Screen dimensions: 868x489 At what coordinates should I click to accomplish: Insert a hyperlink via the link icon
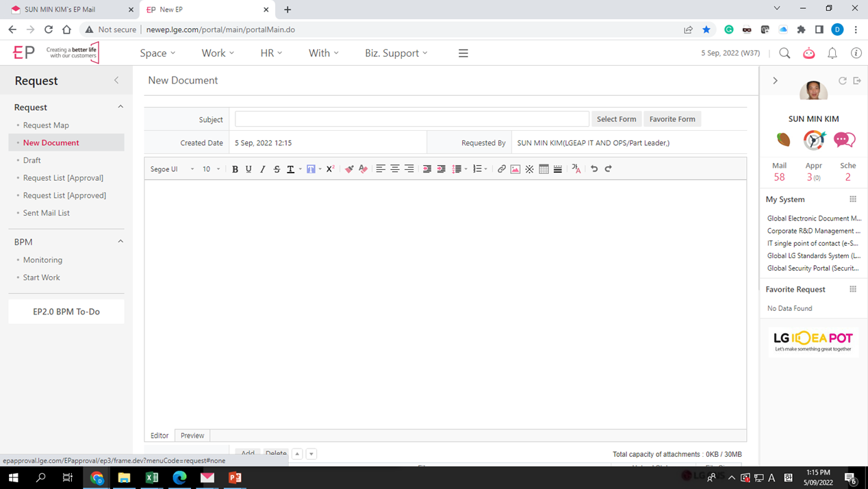[502, 169]
